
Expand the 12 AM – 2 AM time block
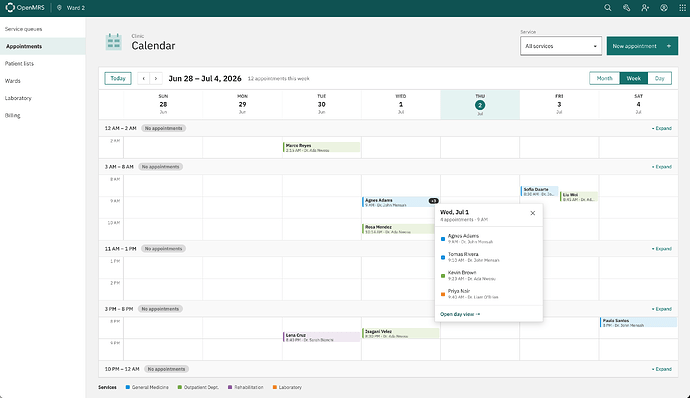pos(661,128)
